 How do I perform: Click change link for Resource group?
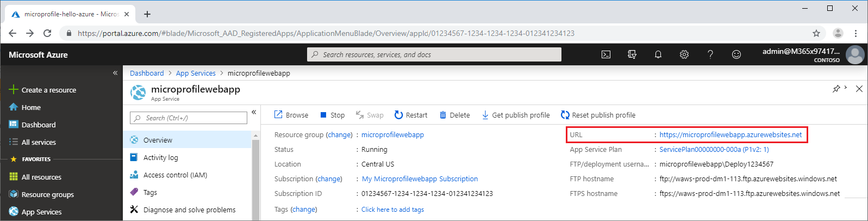(339, 134)
